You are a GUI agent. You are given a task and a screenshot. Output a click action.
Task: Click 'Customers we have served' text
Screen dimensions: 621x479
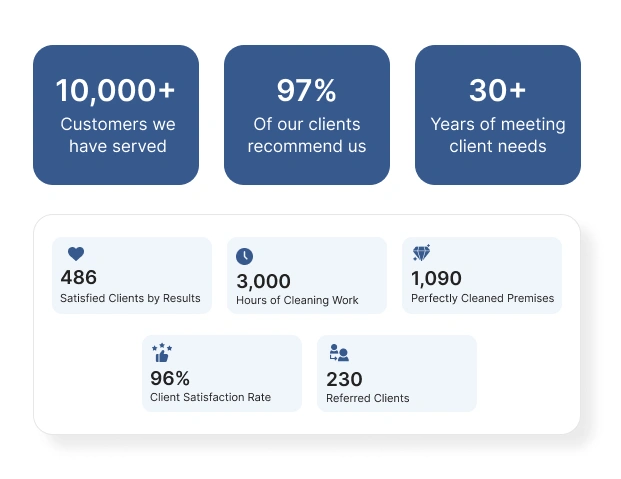(x=117, y=135)
